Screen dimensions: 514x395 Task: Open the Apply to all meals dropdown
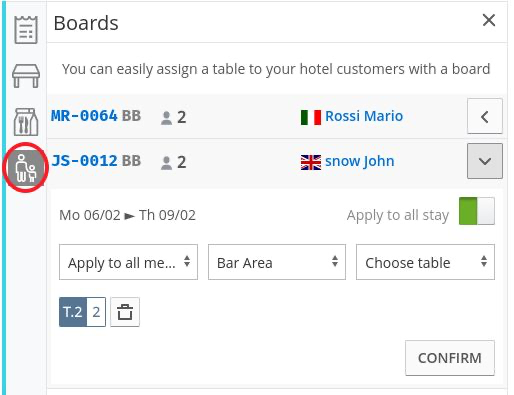128,262
